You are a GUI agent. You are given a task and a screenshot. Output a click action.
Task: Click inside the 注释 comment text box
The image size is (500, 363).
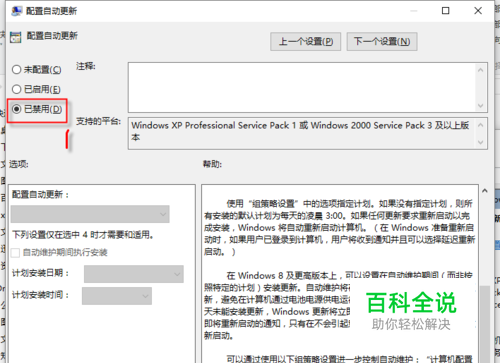coord(302,87)
